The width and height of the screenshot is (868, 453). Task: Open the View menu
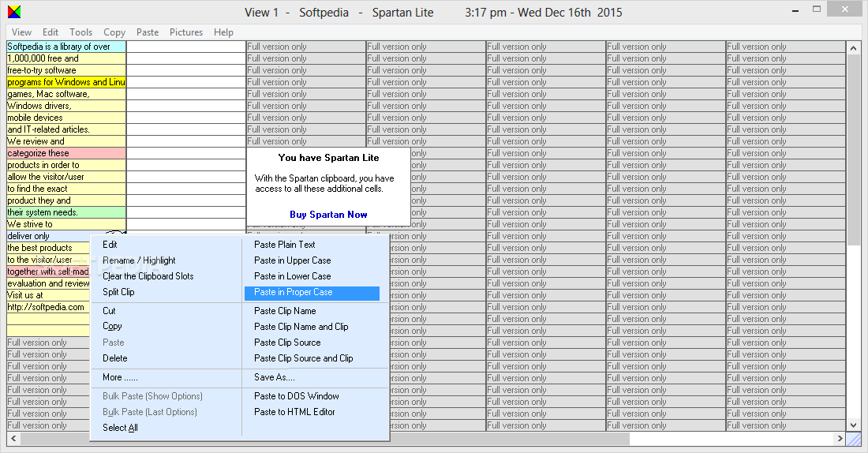click(21, 32)
